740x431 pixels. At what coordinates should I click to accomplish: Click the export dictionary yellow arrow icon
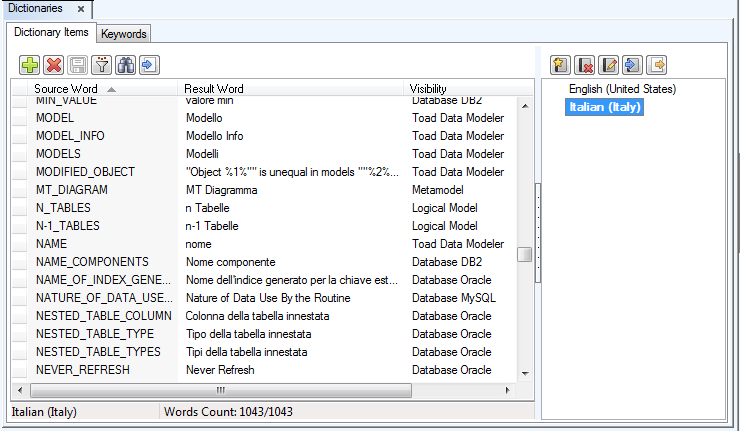tap(657, 66)
